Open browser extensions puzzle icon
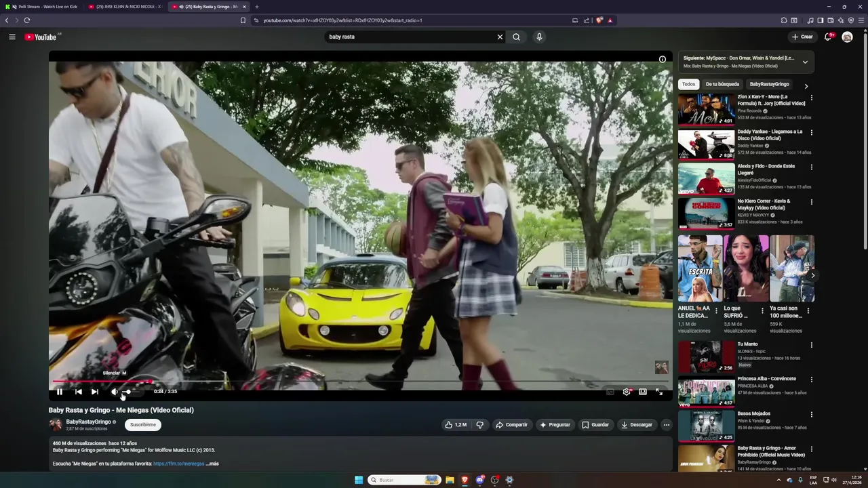868x488 pixels. [x=784, y=20]
